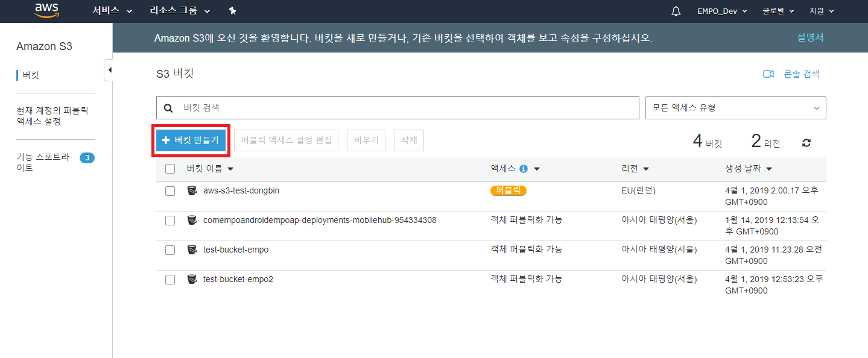The width and height of the screenshot is (868, 358).
Task: Click 아시아 태평양(서울) for test-bucket-empo2
Action: click(659, 279)
